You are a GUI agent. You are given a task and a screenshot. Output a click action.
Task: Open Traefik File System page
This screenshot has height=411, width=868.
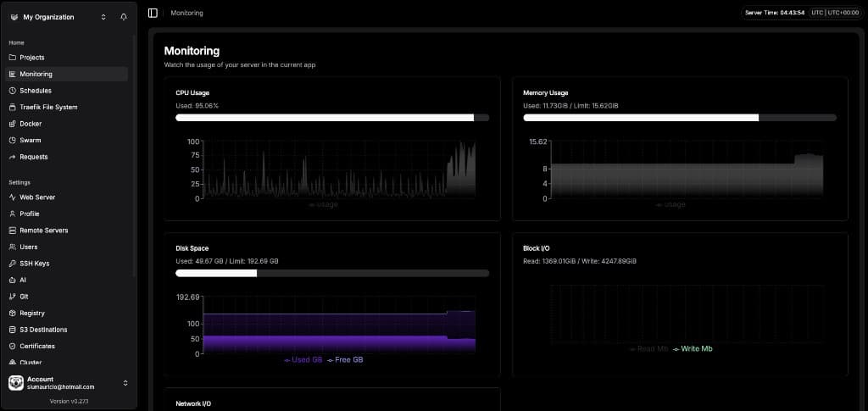(x=66, y=108)
